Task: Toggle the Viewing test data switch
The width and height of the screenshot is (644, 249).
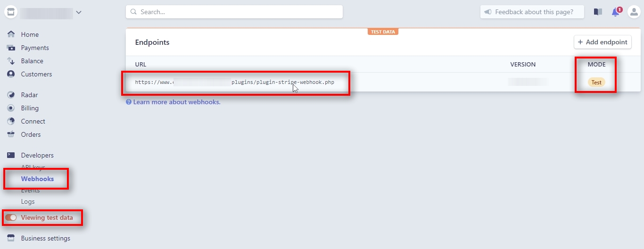Action: (11, 217)
